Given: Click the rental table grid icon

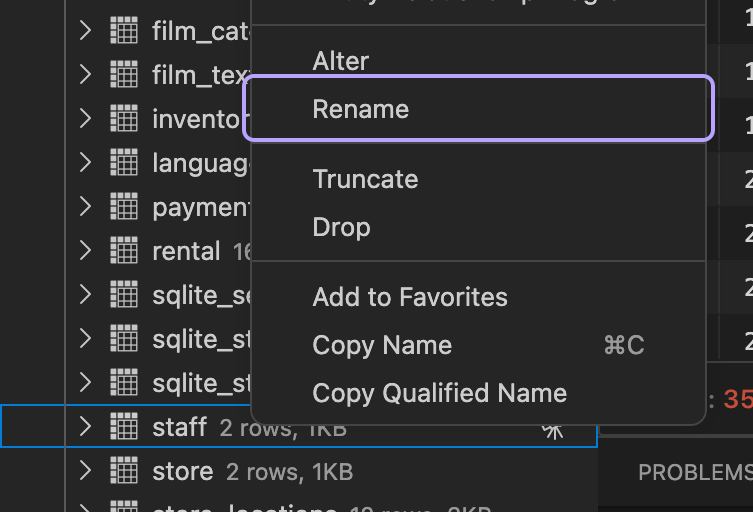Looking at the screenshot, I should [124, 250].
